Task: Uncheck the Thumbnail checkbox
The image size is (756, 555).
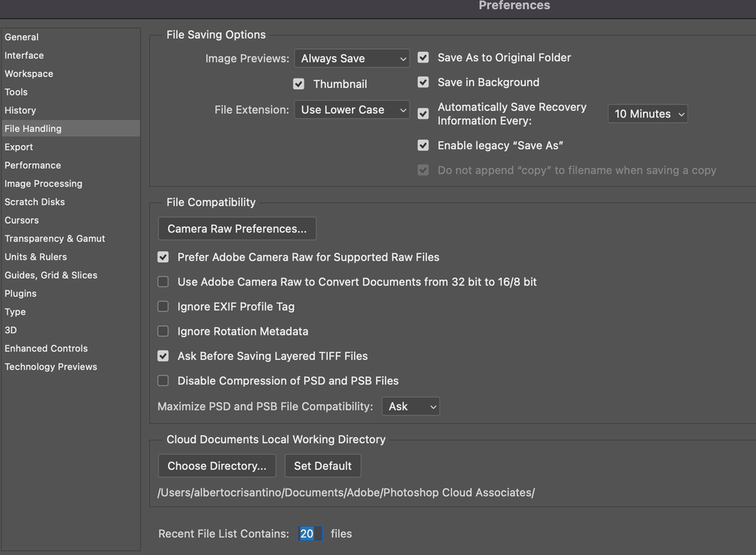Action: pos(299,84)
